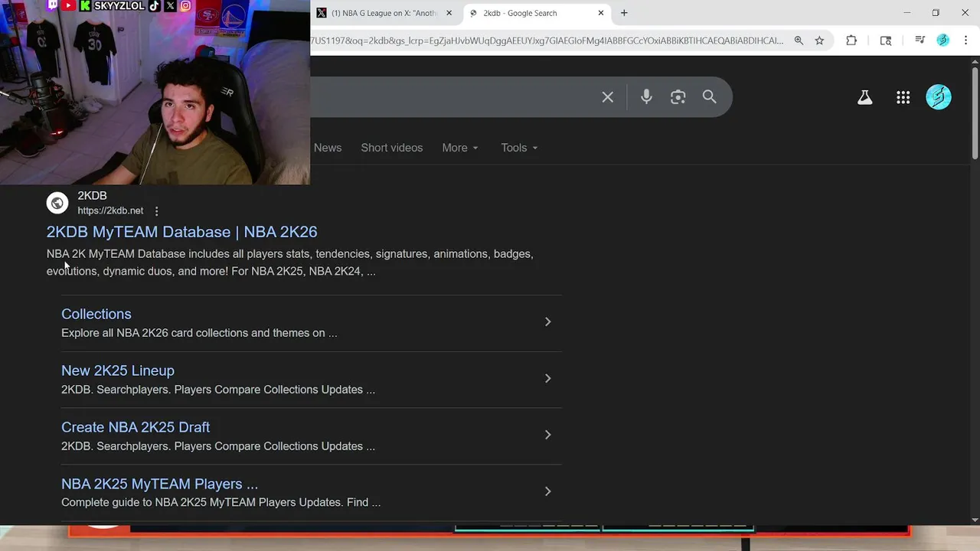The height and width of the screenshot is (551, 980).
Task: Select the 2kdb - Google Search browser tab
Action: (537, 13)
